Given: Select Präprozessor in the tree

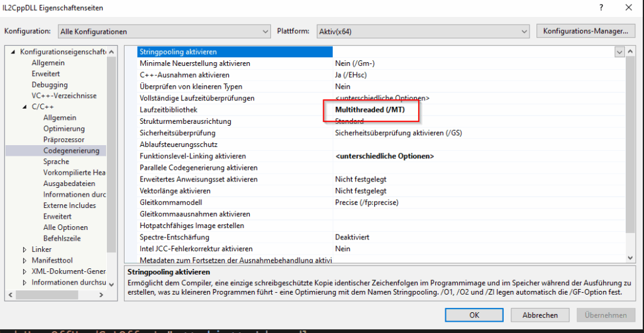Looking at the screenshot, I should pyautogui.click(x=64, y=139).
